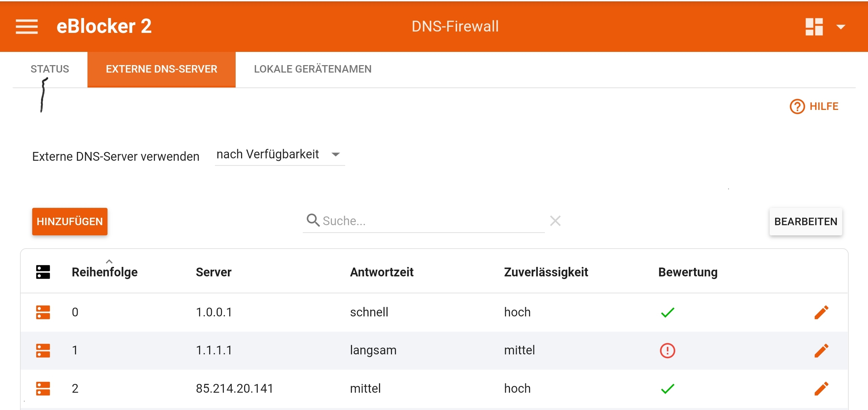Open the hamburger navigation menu
Viewport: 868px width, 410px height.
click(27, 26)
